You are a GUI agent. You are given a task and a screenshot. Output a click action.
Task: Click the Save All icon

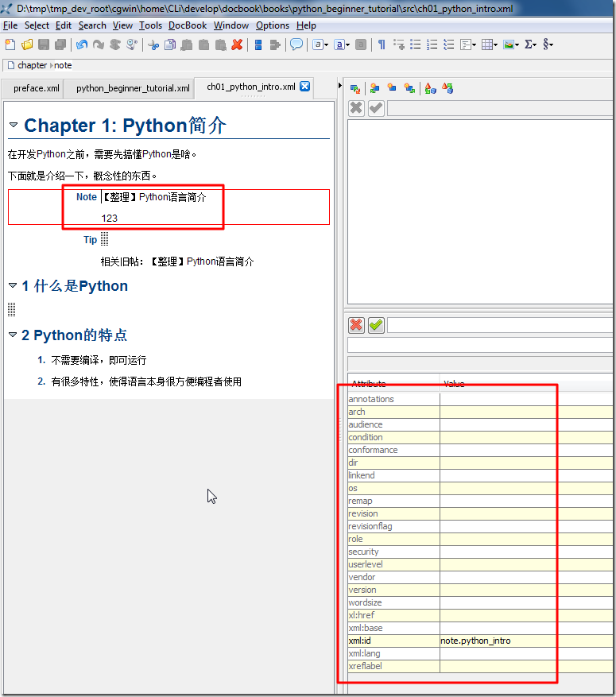pos(60,45)
